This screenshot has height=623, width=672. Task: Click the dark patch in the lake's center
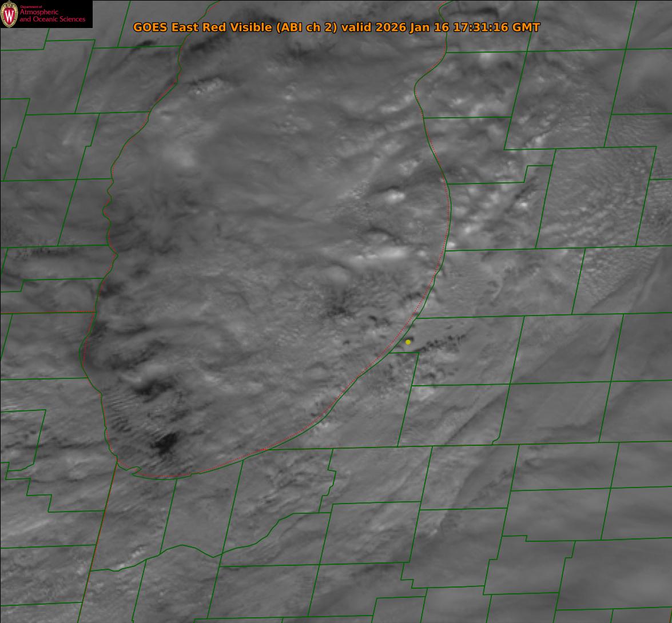(x=339, y=303)
